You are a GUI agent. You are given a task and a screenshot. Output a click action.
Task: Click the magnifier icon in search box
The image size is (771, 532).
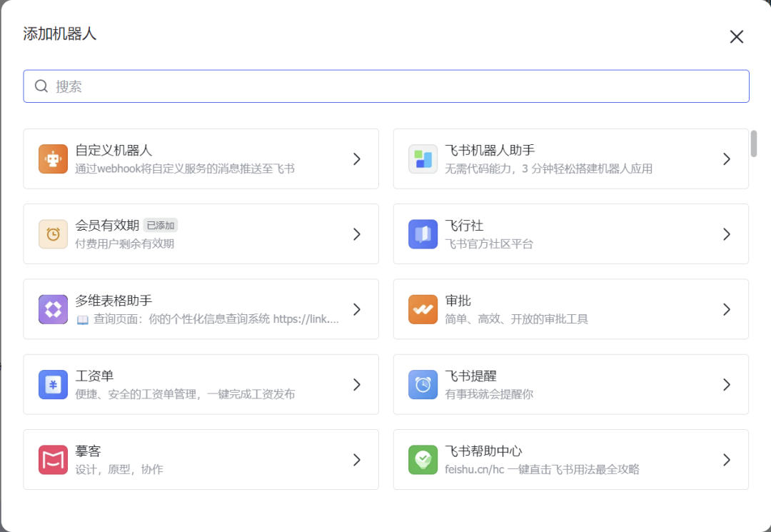(41, 86)
